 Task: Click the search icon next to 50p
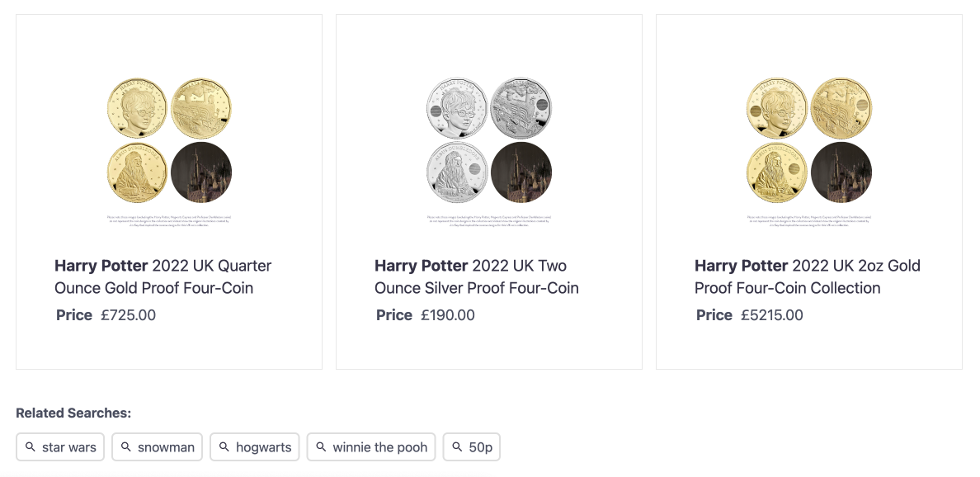coord(457,447)
